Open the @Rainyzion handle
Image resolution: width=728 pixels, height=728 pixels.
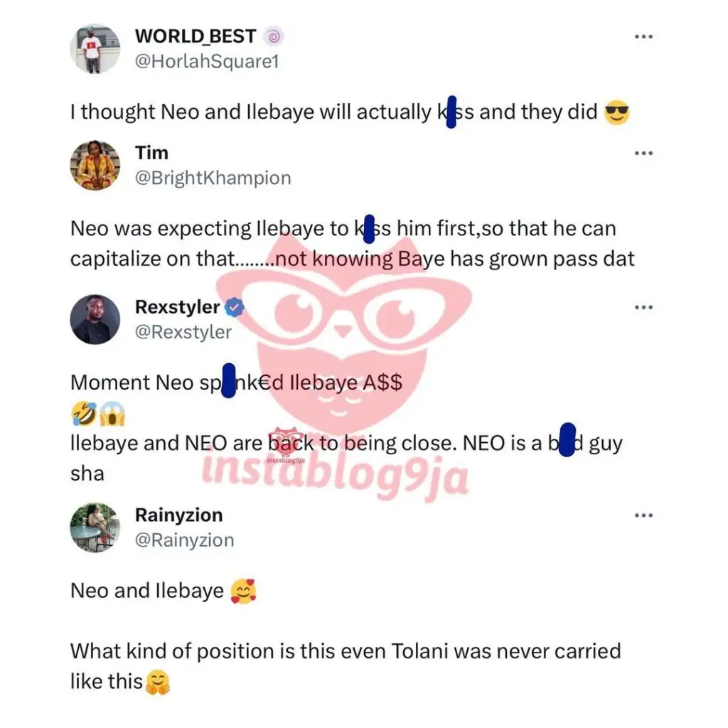click(184, 540)
